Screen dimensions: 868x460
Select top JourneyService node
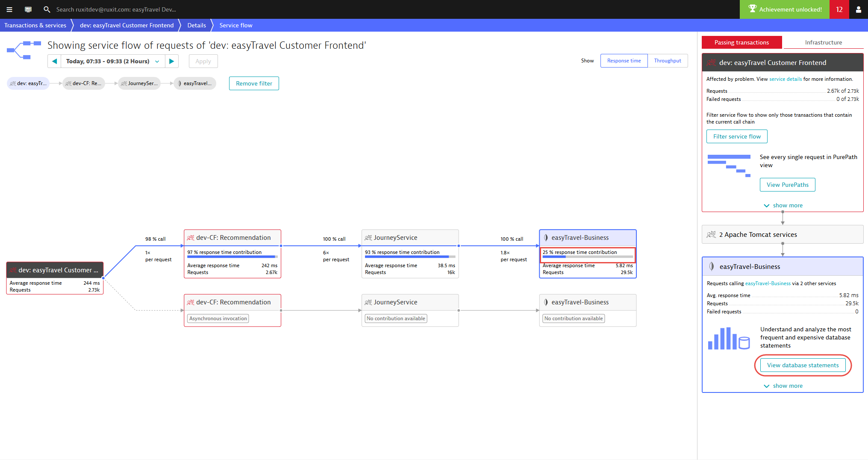[x=410, y=254]
